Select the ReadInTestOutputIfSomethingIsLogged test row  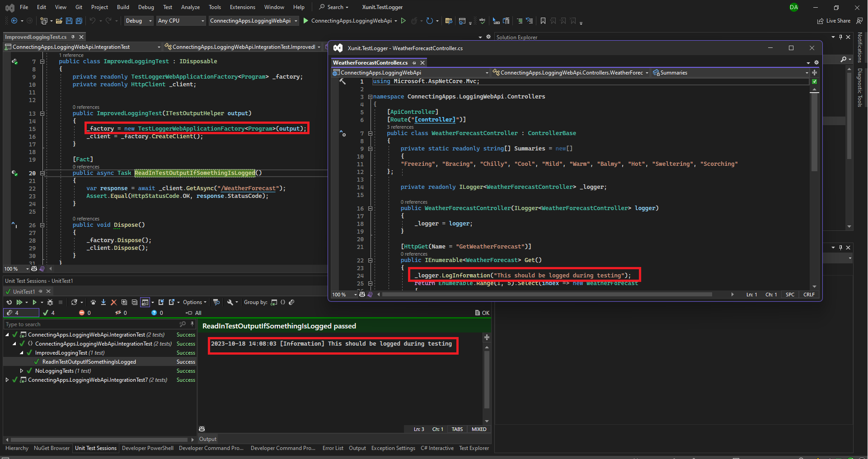(x=100, y=362)
